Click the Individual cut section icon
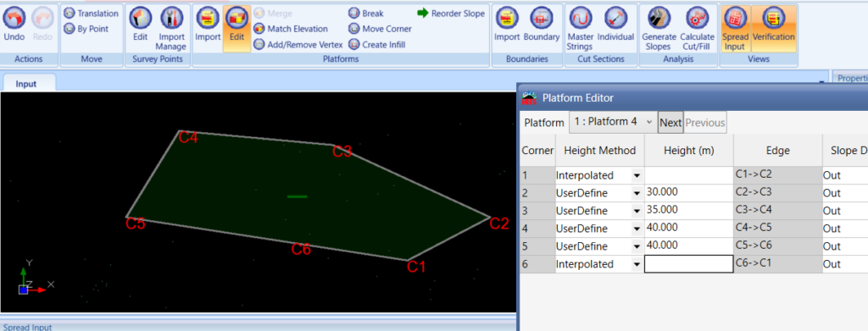This screenshot has width=868, height=331. (x=615, y=19)
